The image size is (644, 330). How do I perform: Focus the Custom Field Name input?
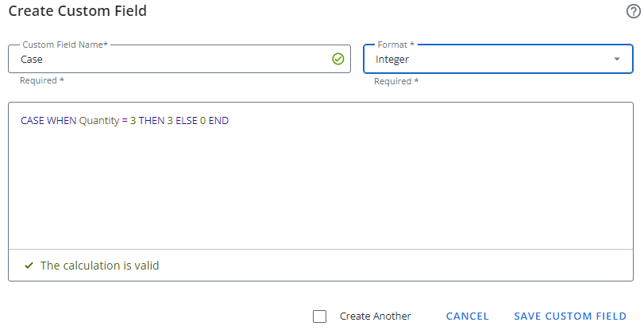(167, 59)
